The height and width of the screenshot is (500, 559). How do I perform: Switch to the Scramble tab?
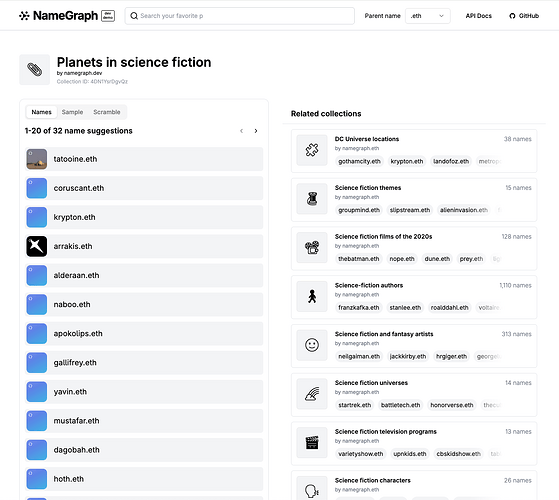[x=107, y=112]
